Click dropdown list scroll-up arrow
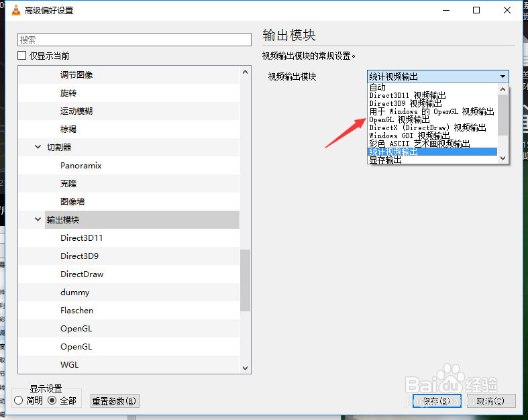This screenshot has height=420, width=528. 503,89
